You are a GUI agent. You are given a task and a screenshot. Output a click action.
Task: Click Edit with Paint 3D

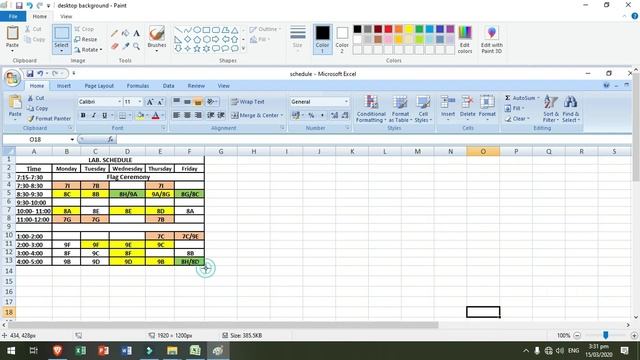click(x=491, y=40)
